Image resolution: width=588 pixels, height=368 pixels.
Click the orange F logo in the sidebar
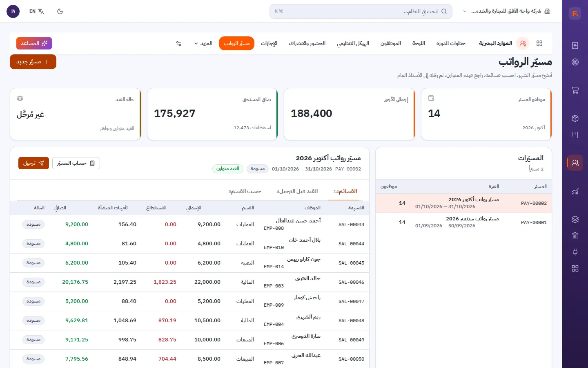pyautogui.click(x=575, y=14)
